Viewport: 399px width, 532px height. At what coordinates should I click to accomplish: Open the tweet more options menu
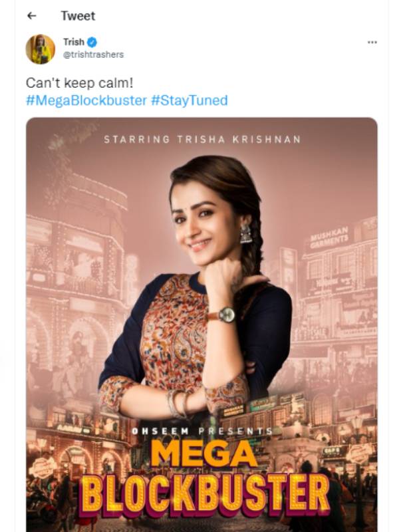(372, 42)
